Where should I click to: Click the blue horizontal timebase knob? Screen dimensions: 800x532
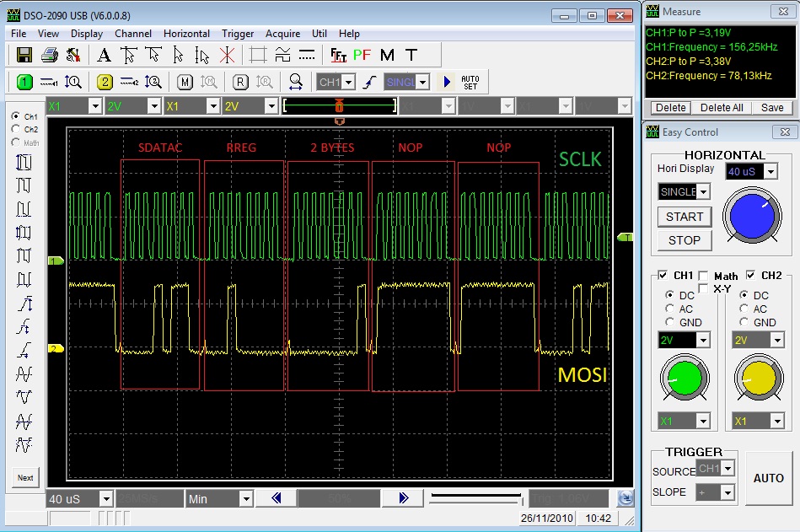[752, 217]
